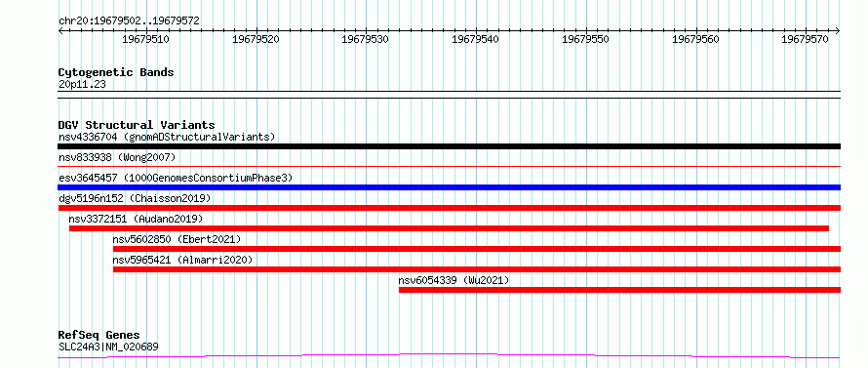Click the red nsv5965421 variant bar
This screenshot has height=368, width=868.
pos(477,269)
